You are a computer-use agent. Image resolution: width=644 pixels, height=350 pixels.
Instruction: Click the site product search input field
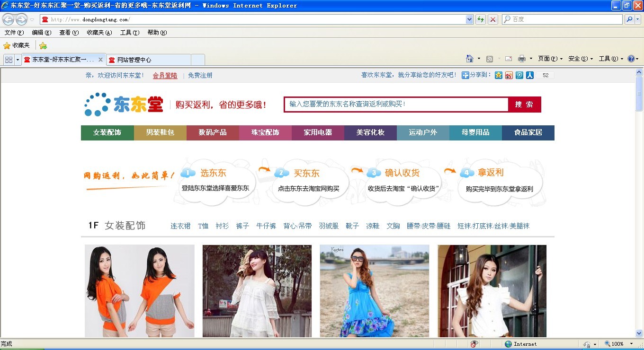point(396,105)
